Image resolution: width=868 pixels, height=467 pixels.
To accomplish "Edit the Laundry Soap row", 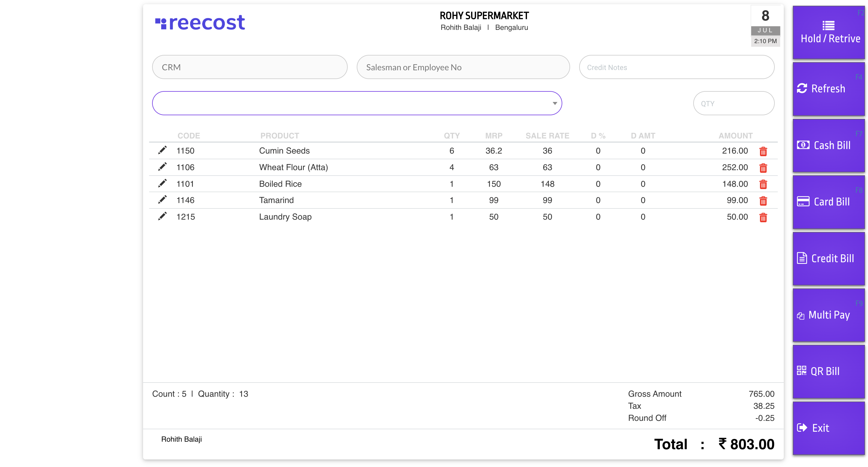I will pyautogui.click(x=162, y=216).
